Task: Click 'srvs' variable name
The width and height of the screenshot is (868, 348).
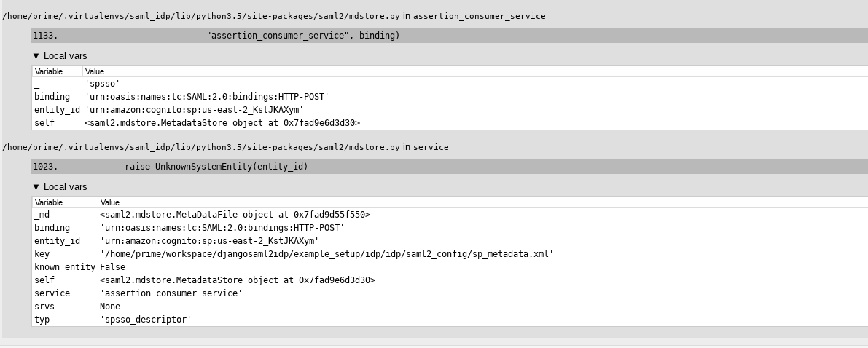Action: pos(44,307)
